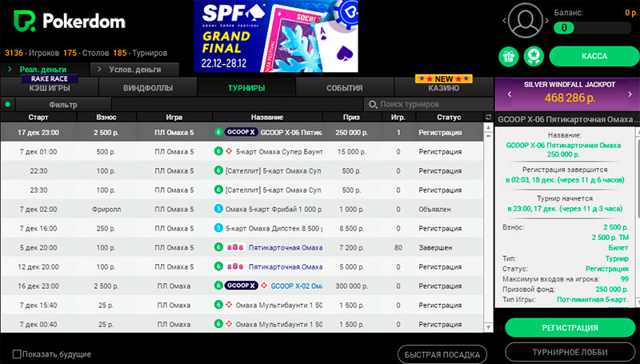Screen dimensions: 640x364
Task: Click the 5-max icon in the Дипстек row
Action: pyautogui.click(x=218, y=228)
